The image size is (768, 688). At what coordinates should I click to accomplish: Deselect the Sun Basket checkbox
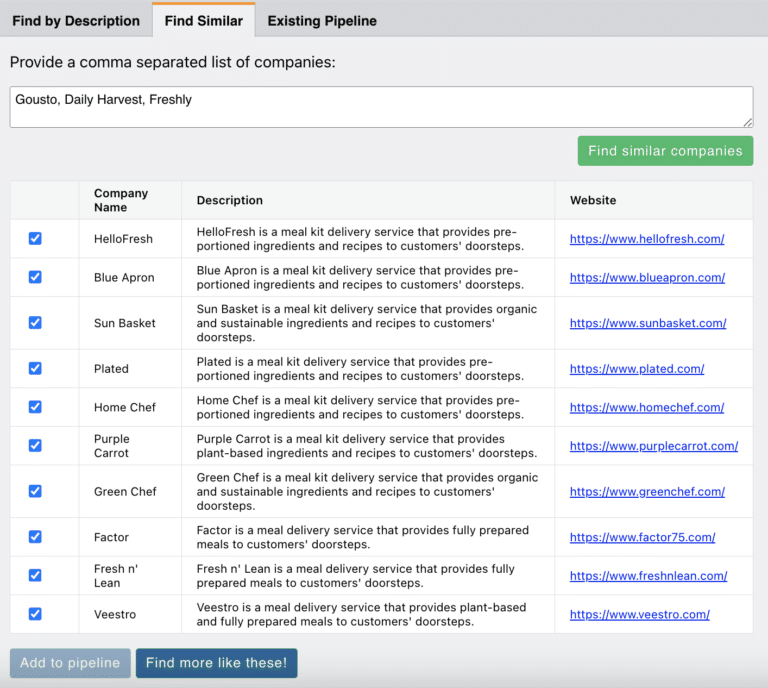(35, 323)
